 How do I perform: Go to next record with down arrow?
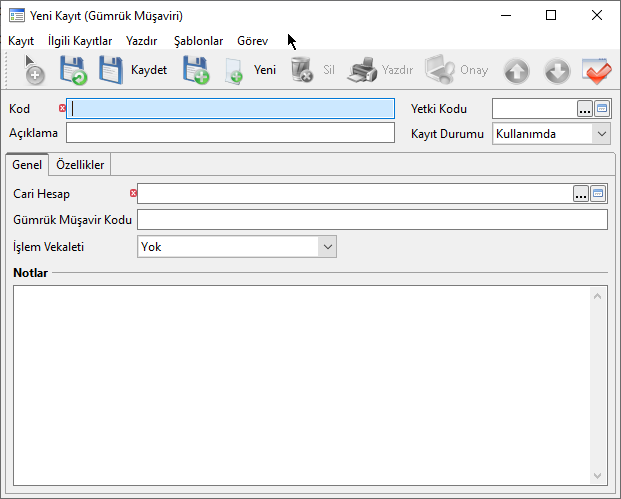557,71
